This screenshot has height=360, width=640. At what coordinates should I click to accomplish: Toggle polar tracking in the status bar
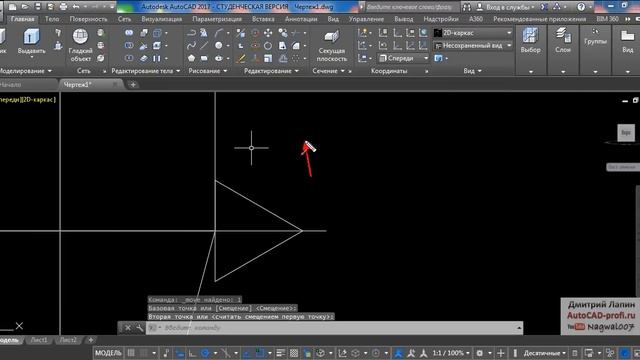205,353
